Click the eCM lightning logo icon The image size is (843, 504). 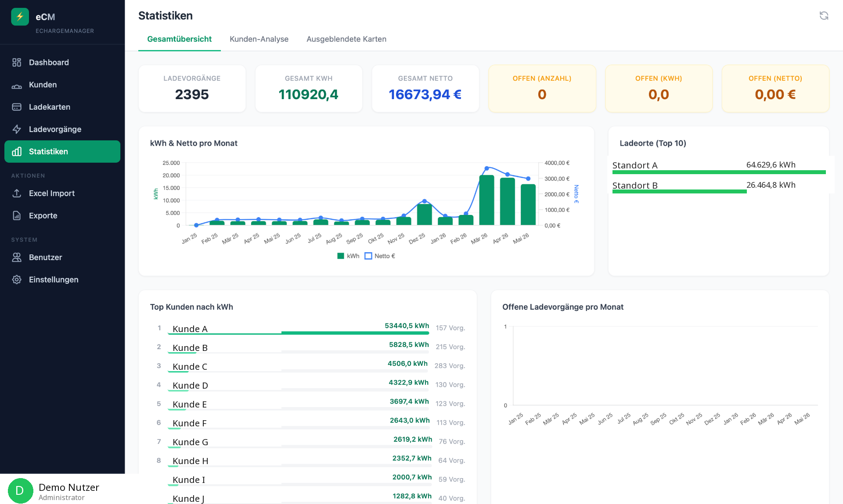click(20, 17)
